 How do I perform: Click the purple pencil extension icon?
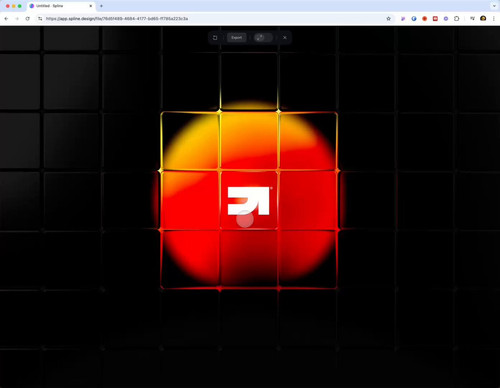403,19
